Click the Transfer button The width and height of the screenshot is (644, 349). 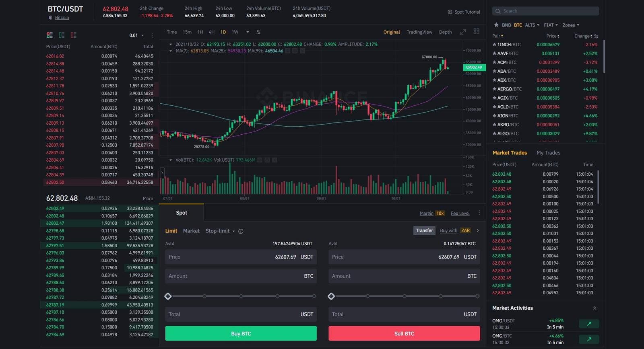[424, 230]
